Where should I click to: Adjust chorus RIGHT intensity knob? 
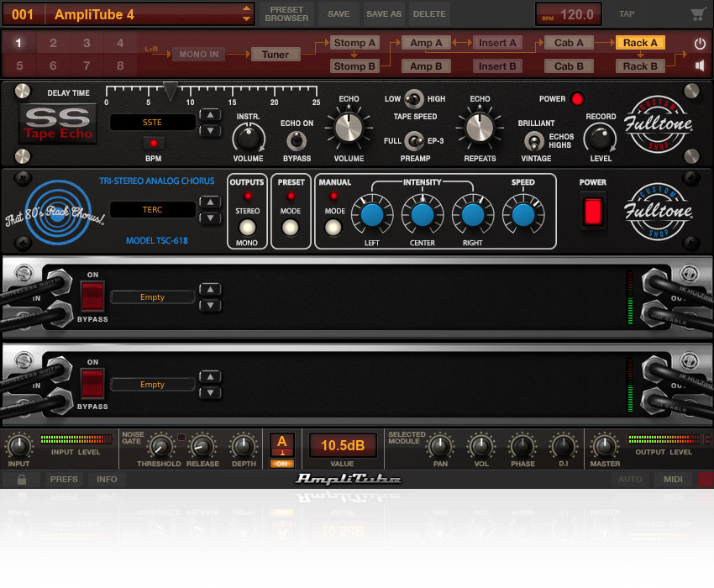473,215
